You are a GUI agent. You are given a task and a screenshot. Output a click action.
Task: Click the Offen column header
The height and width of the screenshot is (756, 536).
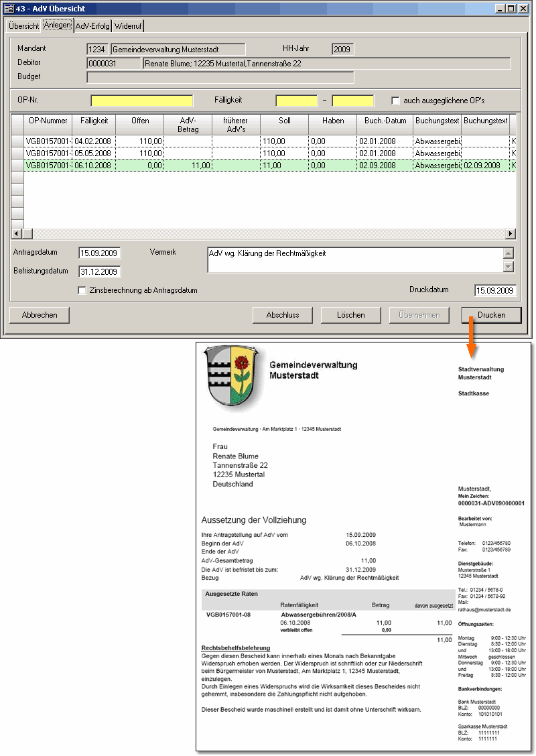(140, 121)
